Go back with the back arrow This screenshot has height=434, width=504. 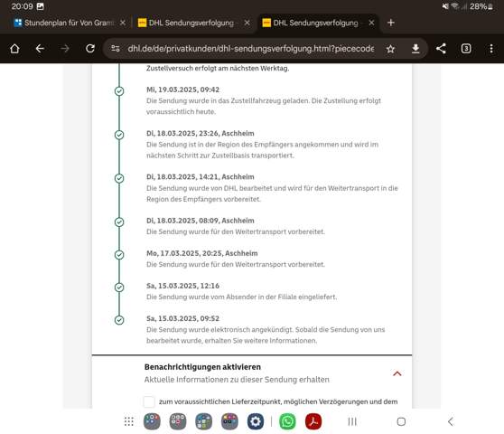[40, 49]
